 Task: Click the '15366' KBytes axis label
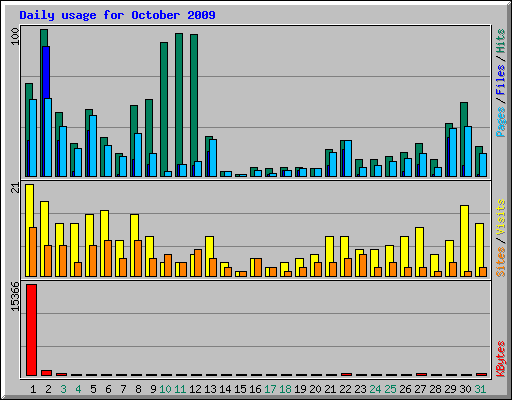pyautogui.click(x=16, y=297)
